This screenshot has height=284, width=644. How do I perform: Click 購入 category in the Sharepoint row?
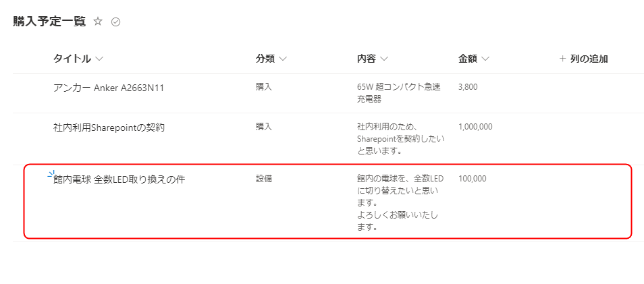[264, 127]
